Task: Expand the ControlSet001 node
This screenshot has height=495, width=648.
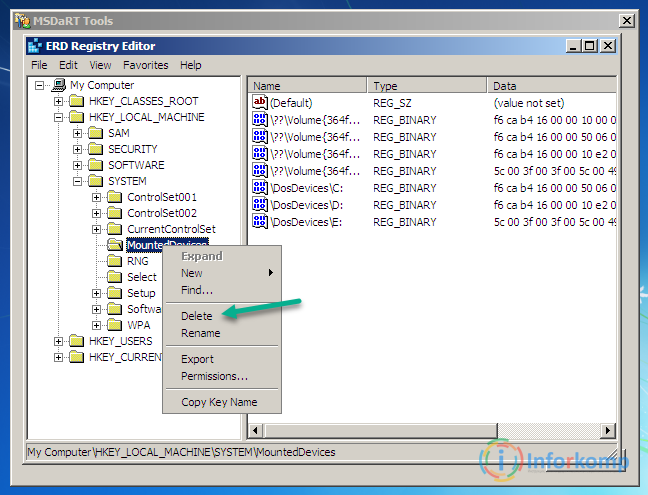Action: point(96,198)
